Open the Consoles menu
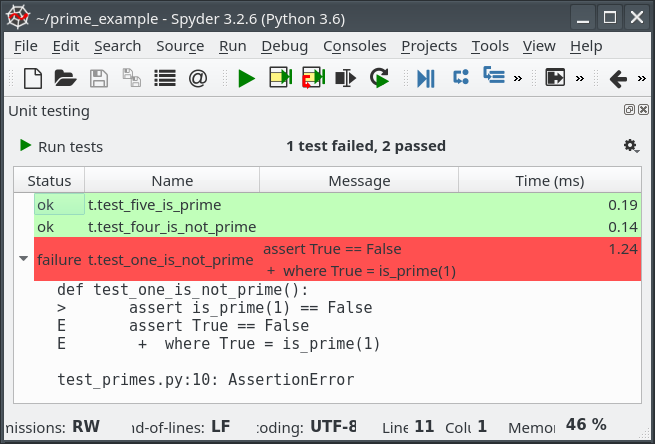The image size is (655, 444). point(355,46)
